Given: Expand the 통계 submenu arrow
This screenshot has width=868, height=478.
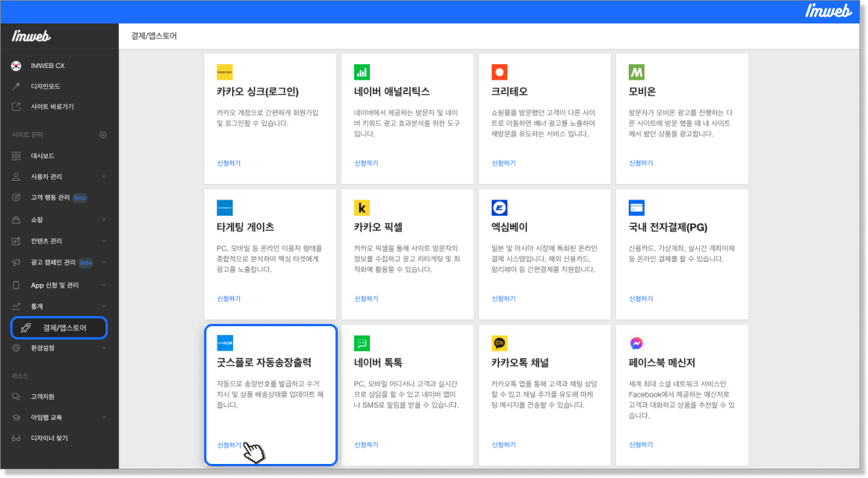Looking at the screenshot, I should click(x=104, y=307).
